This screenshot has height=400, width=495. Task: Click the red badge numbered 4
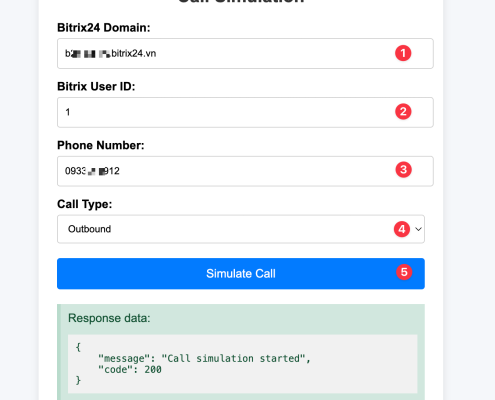[402, 229]
